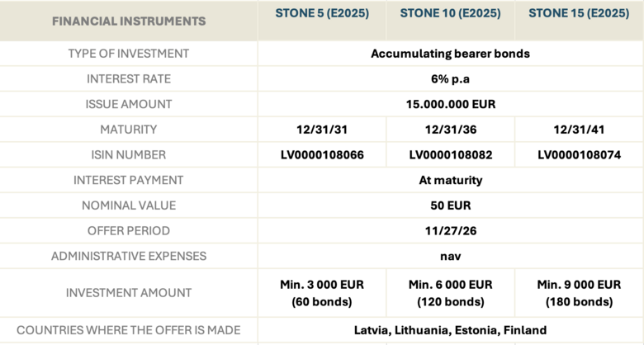
Task: Select the STONE 5 (E2025) column header
Action: click(322, 13)
